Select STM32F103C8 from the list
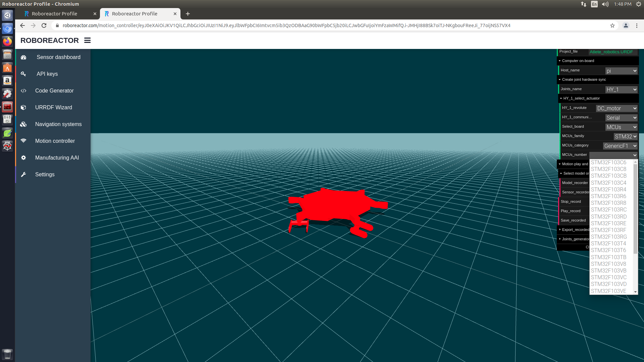 611,169
